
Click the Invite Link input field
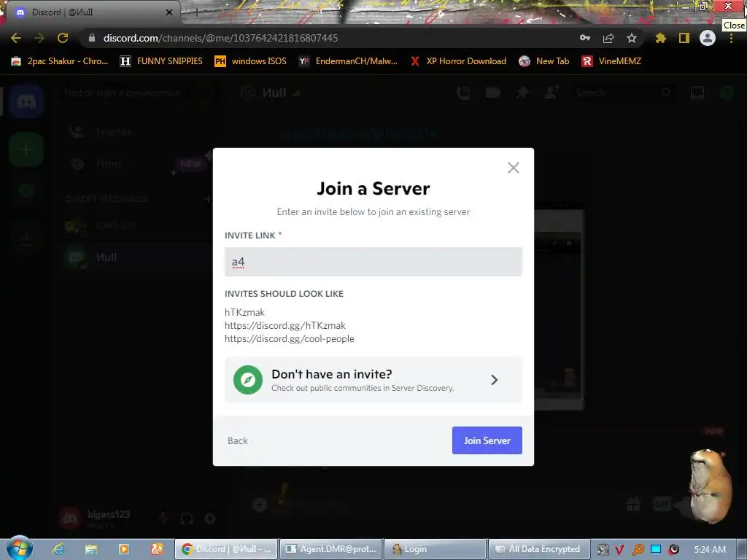(373, 262)
